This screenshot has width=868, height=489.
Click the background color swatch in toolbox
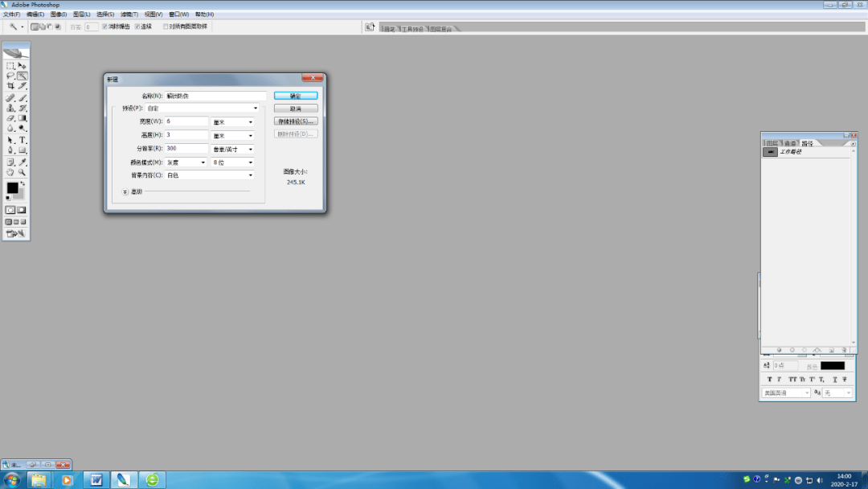(20, 195)
